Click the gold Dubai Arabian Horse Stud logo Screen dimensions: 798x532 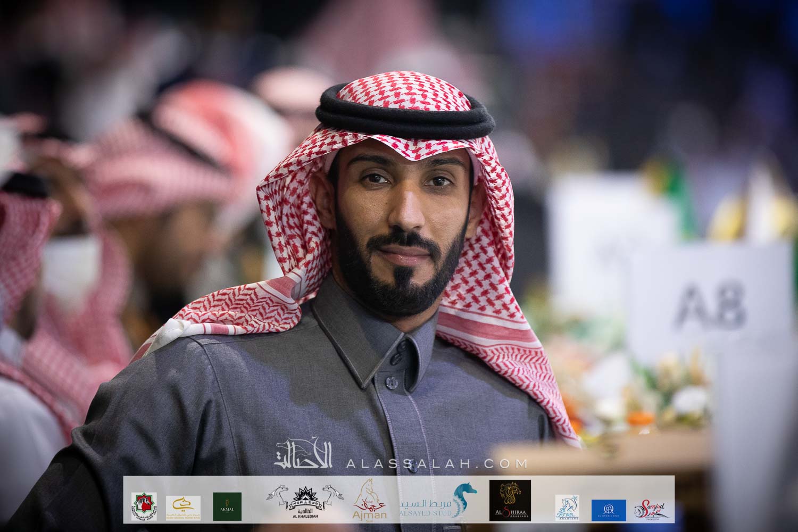click(183, 507)
